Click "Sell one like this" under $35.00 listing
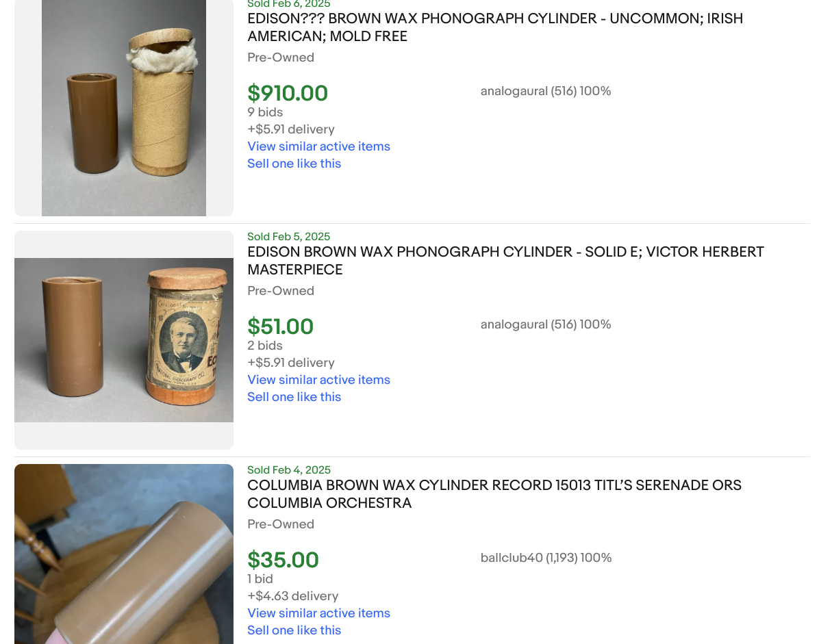This screenshot has height=644, width=832. [294, 630]
